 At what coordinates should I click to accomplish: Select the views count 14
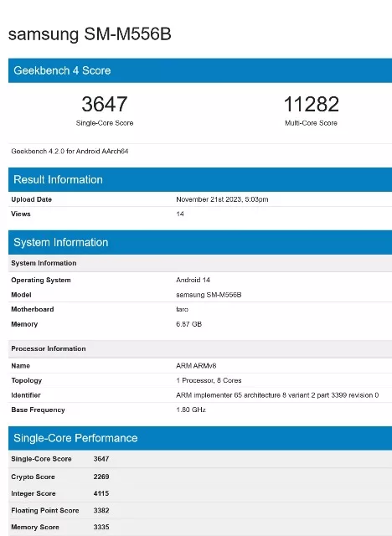click(180, 214)
